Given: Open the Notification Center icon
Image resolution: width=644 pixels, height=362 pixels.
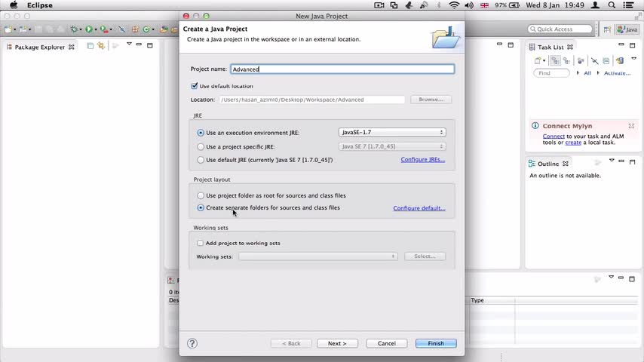Looking at the screenshot, I should point(628,5).
